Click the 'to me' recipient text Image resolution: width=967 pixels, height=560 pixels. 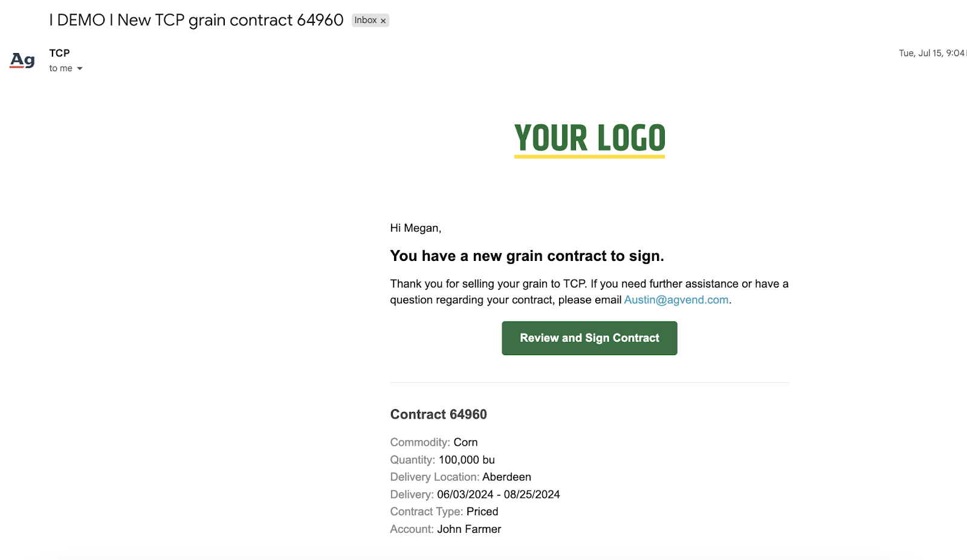tap(60, 69)
